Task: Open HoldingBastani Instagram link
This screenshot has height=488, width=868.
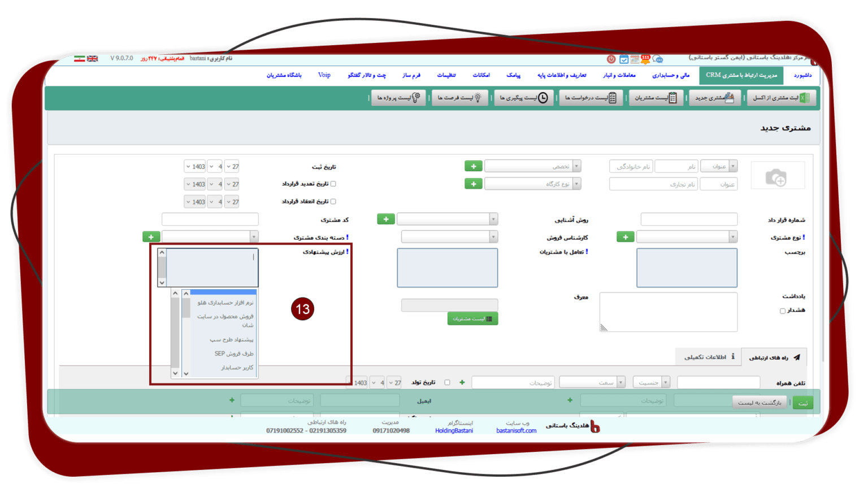Action: click(x=454, y=430)
